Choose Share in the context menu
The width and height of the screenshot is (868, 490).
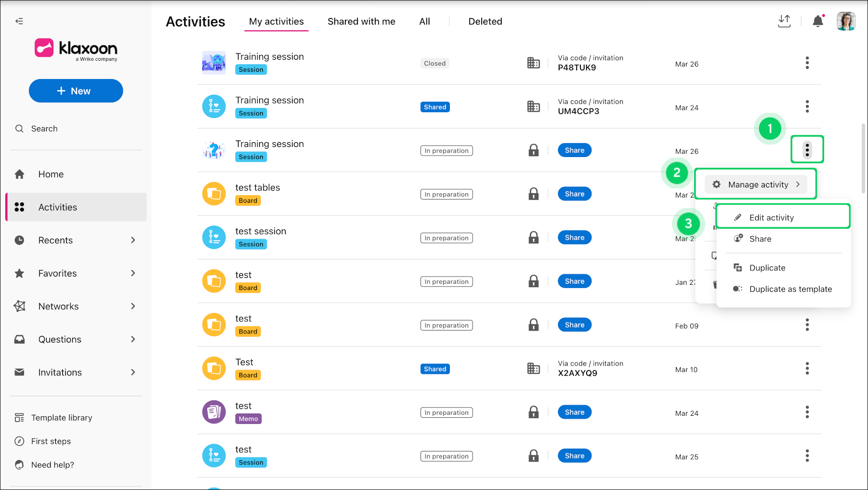[x=783, y=239]
